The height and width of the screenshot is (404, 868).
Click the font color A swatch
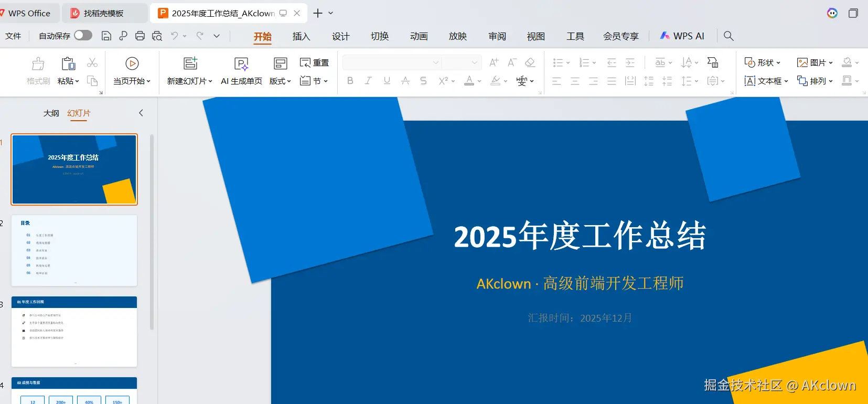469,81
